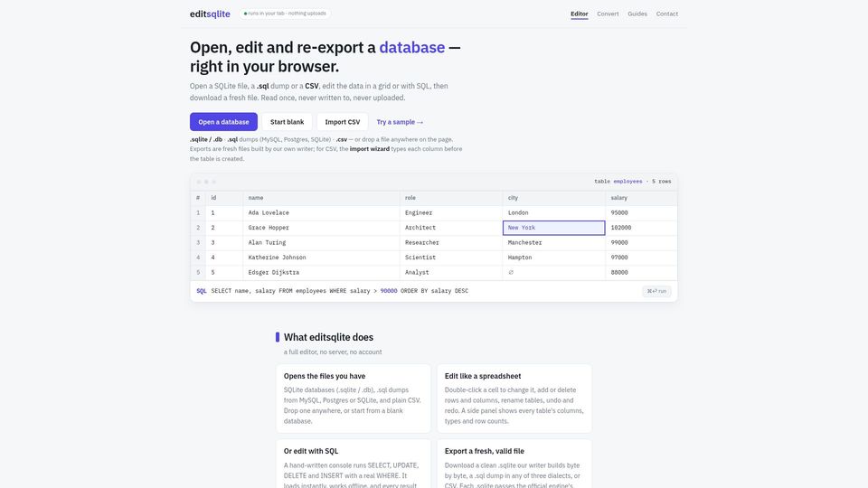
Task: Click the Manchester city cell
Action: pyautogui.click(x=553, y=242)
